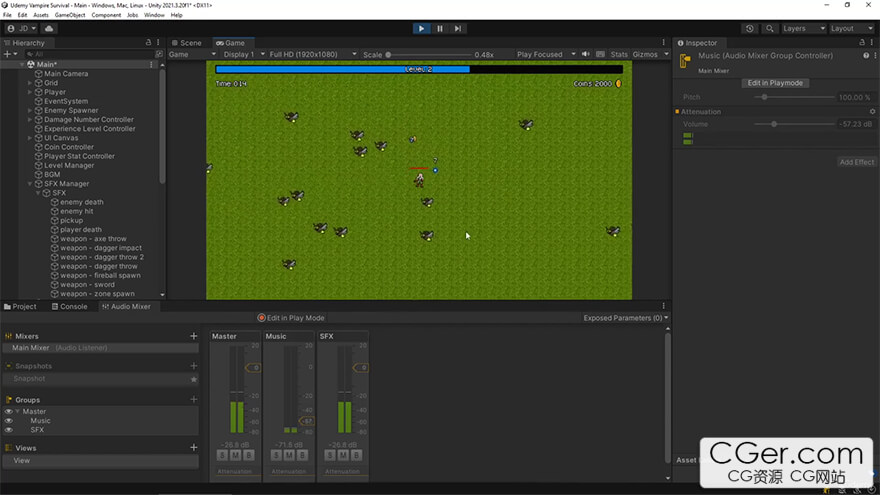Open Main scene options kebab in Hierarchy

coord(151,65)
